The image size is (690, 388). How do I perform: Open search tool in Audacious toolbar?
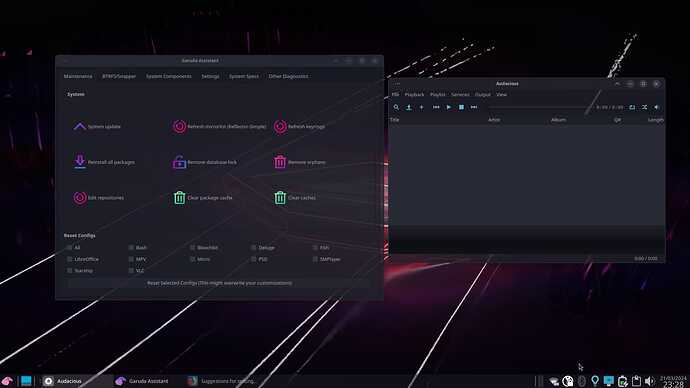coord(396,107)
